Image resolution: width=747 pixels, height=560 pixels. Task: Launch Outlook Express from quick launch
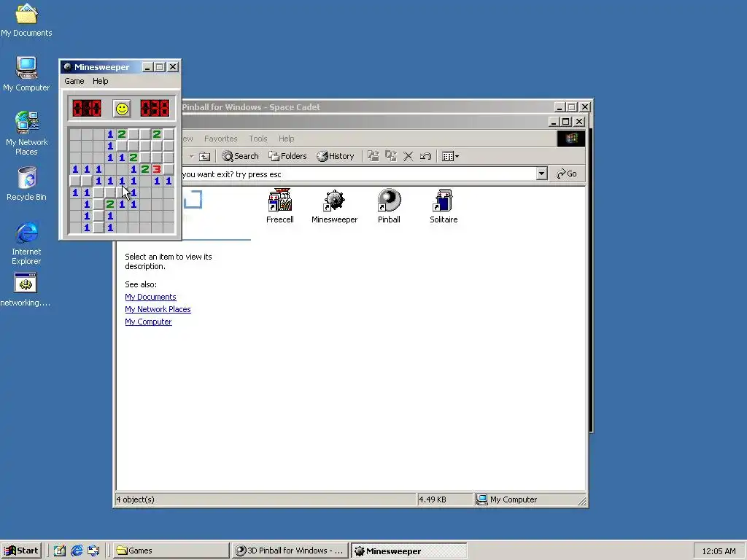(x=93, y=551)
